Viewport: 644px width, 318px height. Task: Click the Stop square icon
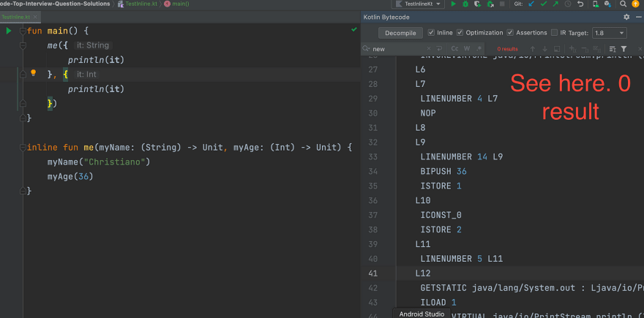pos(502,4)
